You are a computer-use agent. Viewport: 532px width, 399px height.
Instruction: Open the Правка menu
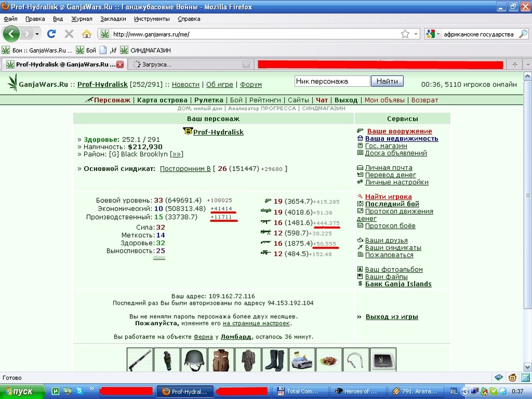click(x=35, y=19)
